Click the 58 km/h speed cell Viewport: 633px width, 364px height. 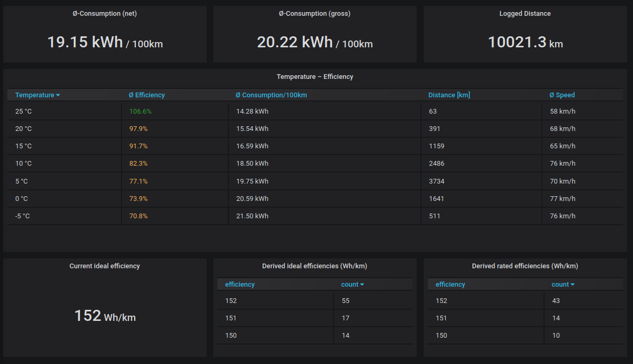coord(582,112)
